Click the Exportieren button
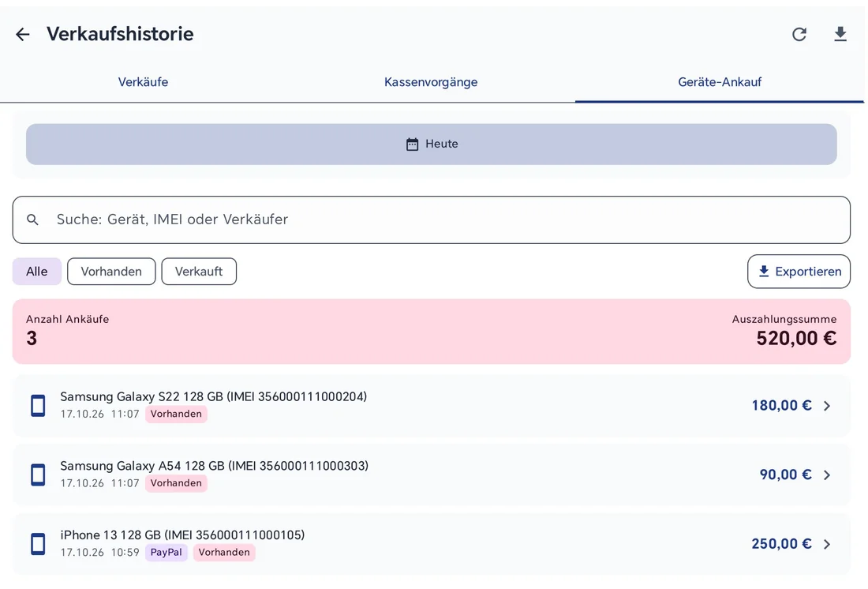This screenshot has width=868, height=589. tap(799, 272)
